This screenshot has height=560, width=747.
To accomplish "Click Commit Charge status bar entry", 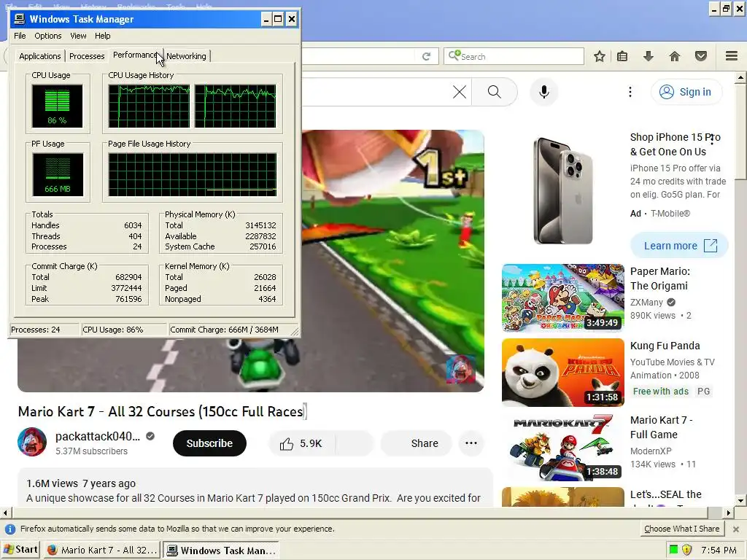I will pyautogui.click(x=225, y=330).
